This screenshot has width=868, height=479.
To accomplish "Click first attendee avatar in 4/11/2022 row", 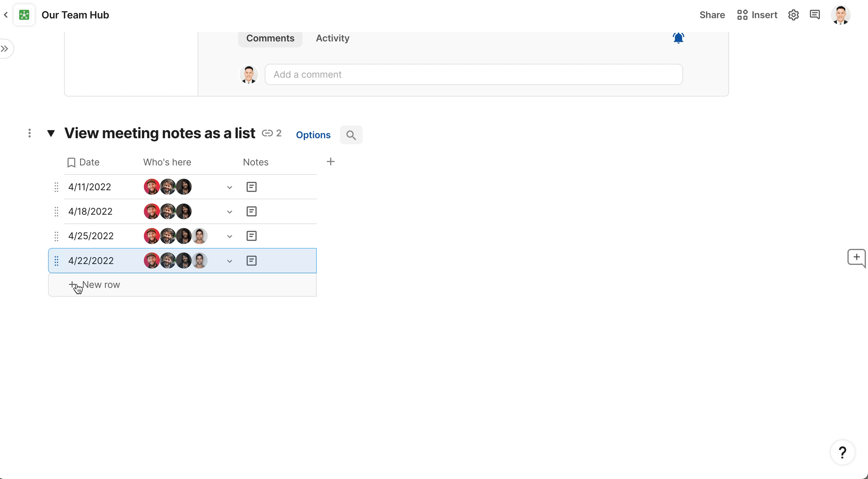I will tap(152, 187).
